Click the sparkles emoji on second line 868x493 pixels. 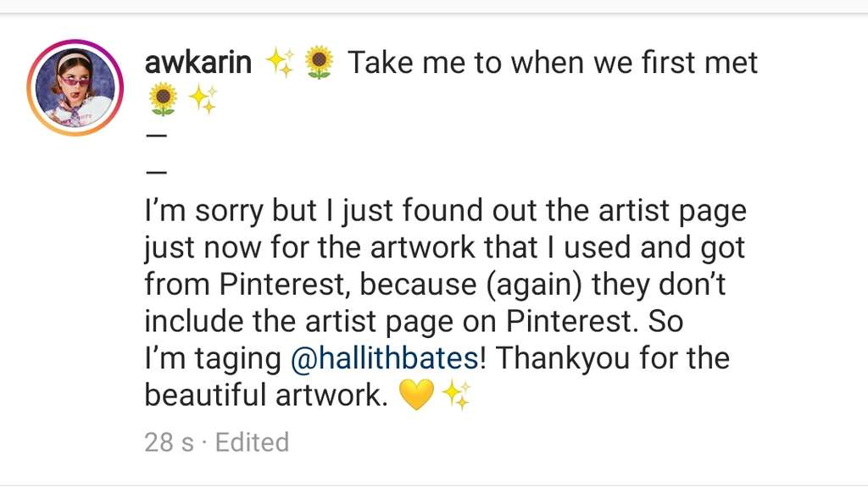point(203,100)
